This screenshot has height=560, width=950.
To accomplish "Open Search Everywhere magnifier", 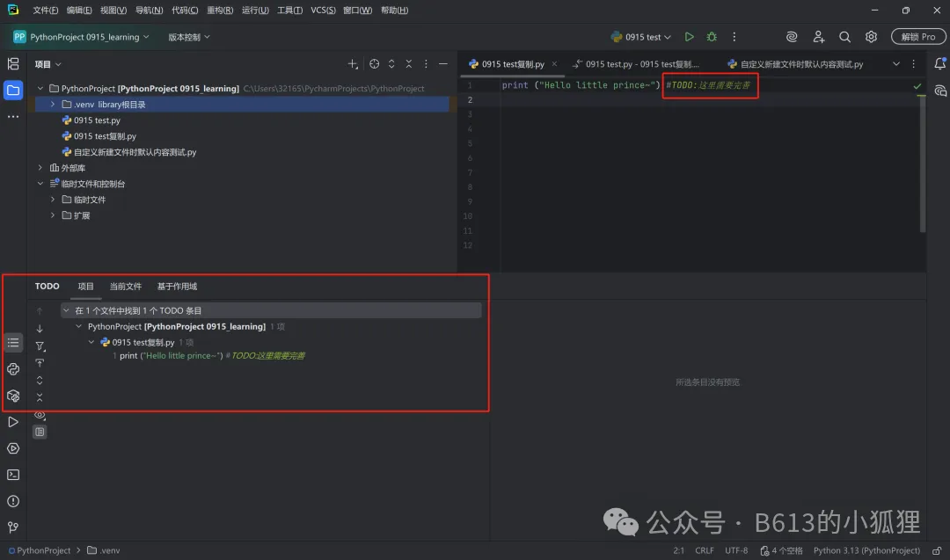I will (844, 37).
